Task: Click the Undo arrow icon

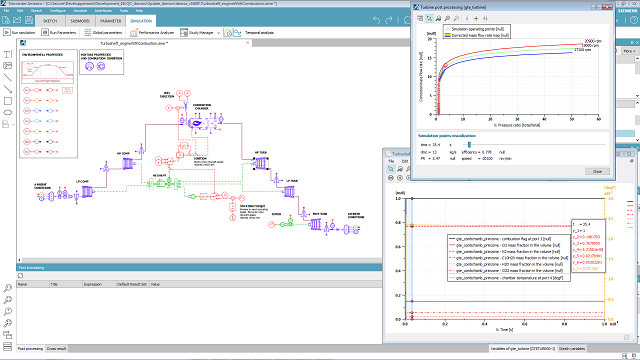Action: point(376,20)
